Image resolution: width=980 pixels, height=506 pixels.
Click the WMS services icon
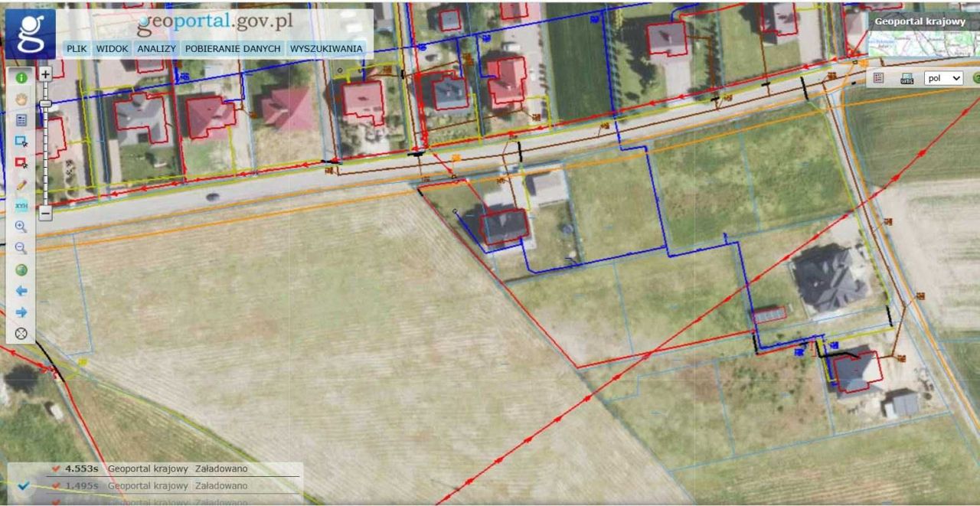[x=907, y=78]
